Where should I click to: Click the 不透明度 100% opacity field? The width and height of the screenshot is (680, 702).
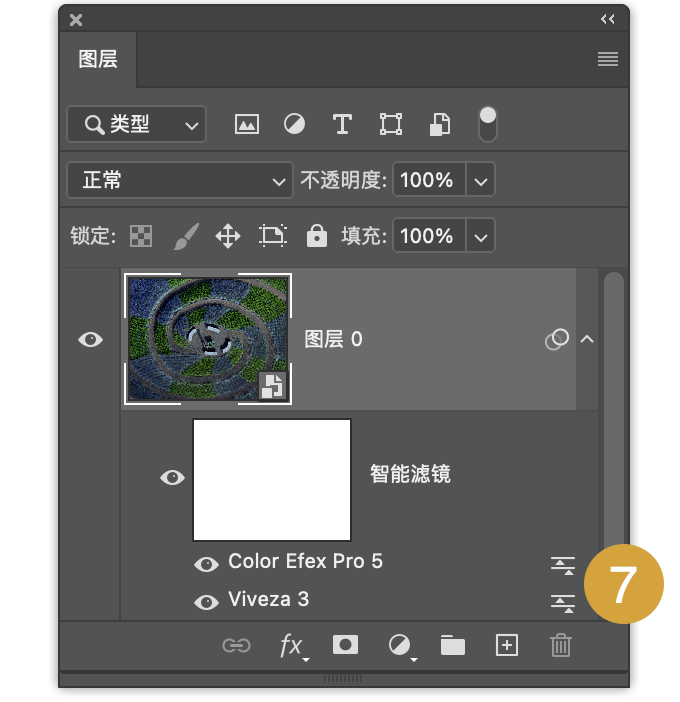click(x=429, y=180)
